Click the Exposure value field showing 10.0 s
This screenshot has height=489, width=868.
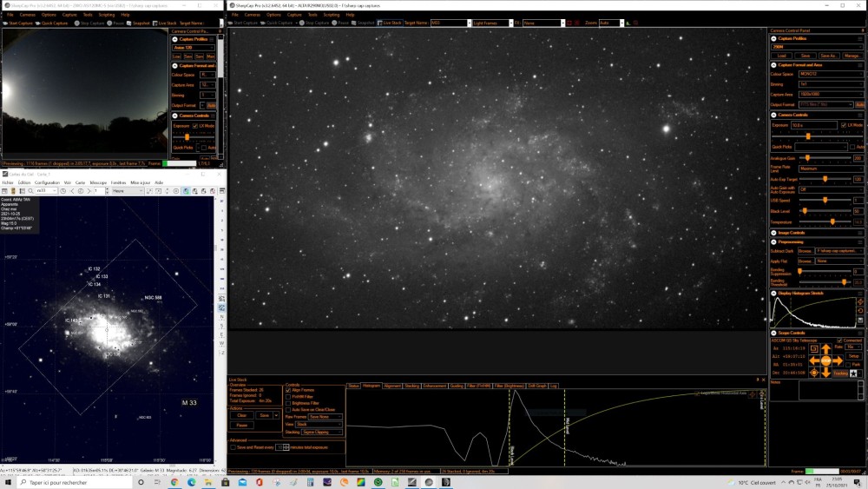814,125
